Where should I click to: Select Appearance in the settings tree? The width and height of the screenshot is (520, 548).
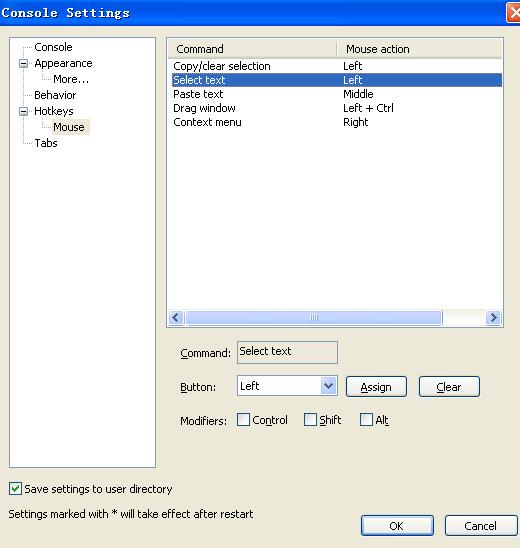pos(63,63)
